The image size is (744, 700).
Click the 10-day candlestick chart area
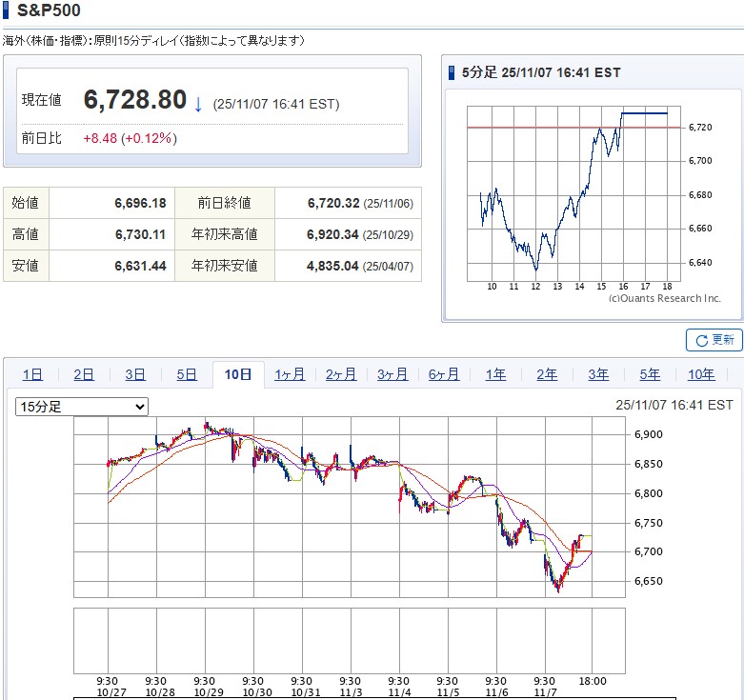(349, 509)
